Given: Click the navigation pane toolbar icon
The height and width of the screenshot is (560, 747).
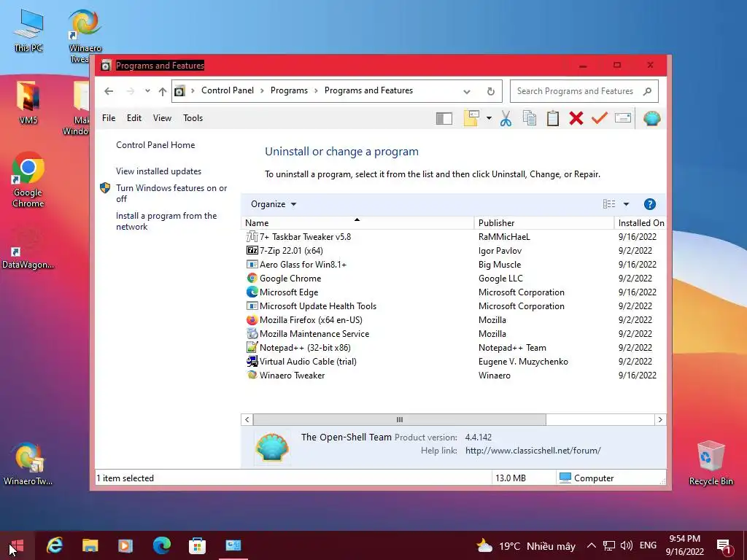Looking at the screenshot, I should 444,118.
